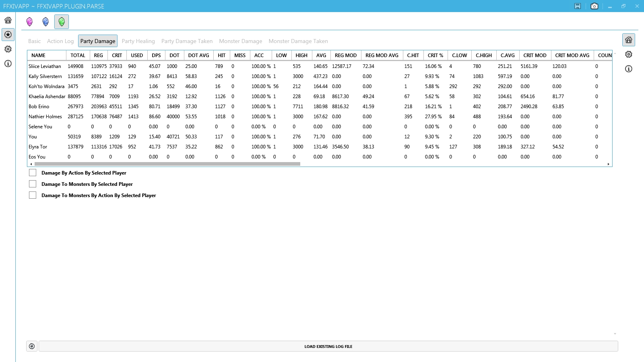Viewport: 644px width, 362px height.
Task: Enable Damage By Action By Selected Player
Action: (x=33, y=173)
